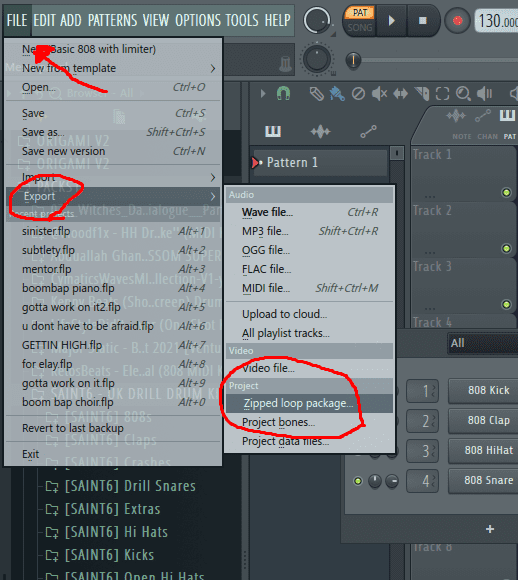The image size is (518, 580).
Task: Click the Stop button
Action: [x=423, y=21]
